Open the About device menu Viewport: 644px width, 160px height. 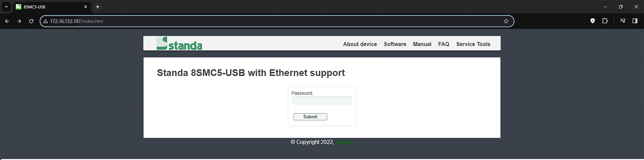click(360, 44)
